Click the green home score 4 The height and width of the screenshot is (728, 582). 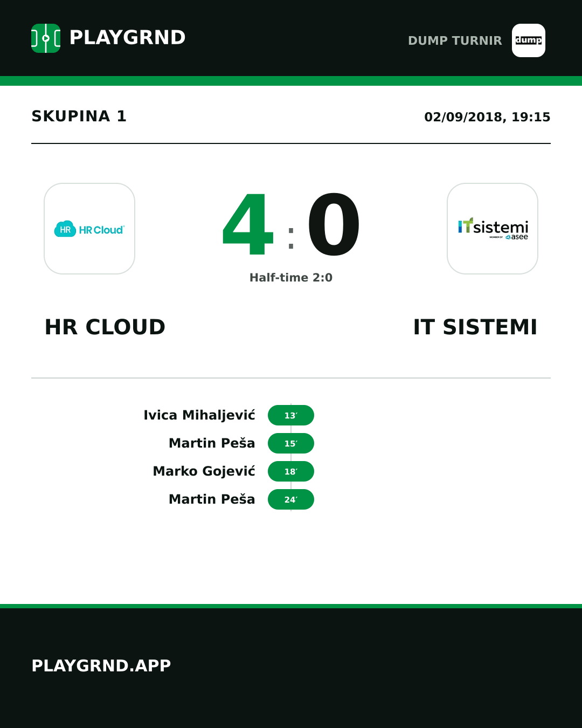point(248,225)
